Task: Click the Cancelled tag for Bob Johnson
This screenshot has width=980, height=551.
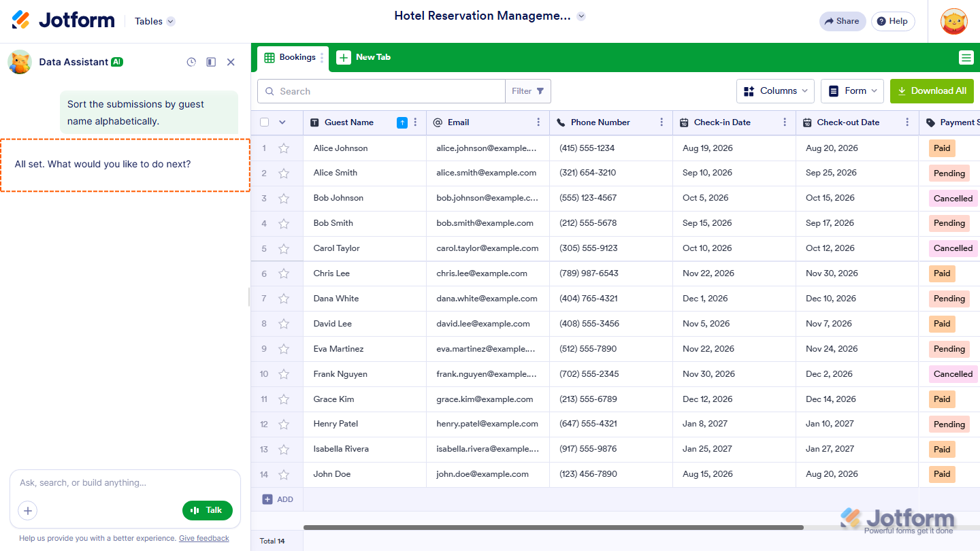Action: tap(953, 199)
